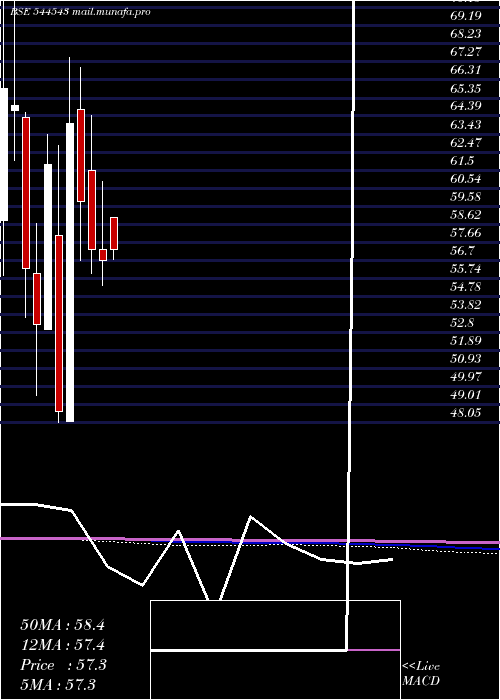This screenshot has height=700, width=500.
Task: Click the 61.5 price axis label
Action: 462,161
